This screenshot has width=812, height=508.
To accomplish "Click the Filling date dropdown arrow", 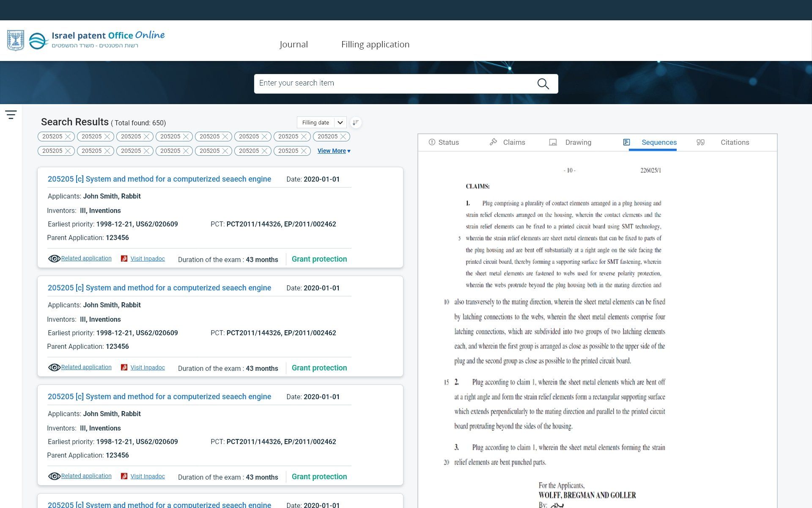I will [x=340, y=123].
